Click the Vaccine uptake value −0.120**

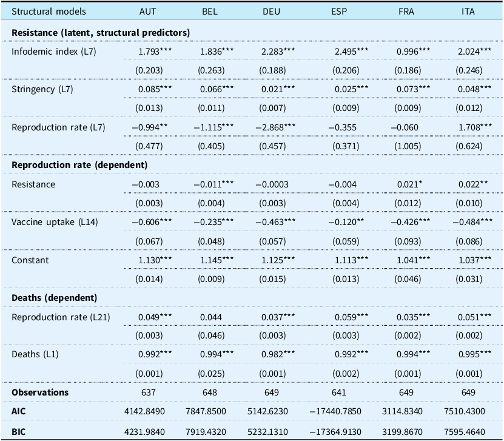point(346,222)
